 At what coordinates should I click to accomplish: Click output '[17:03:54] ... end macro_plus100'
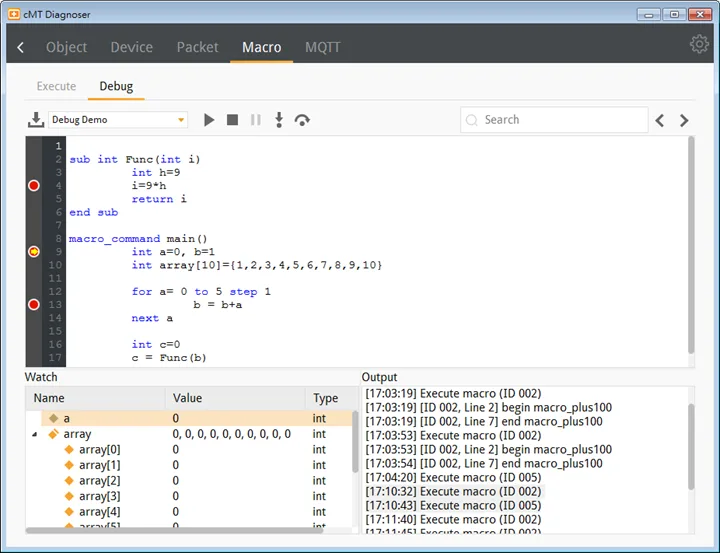coord(484,463)
